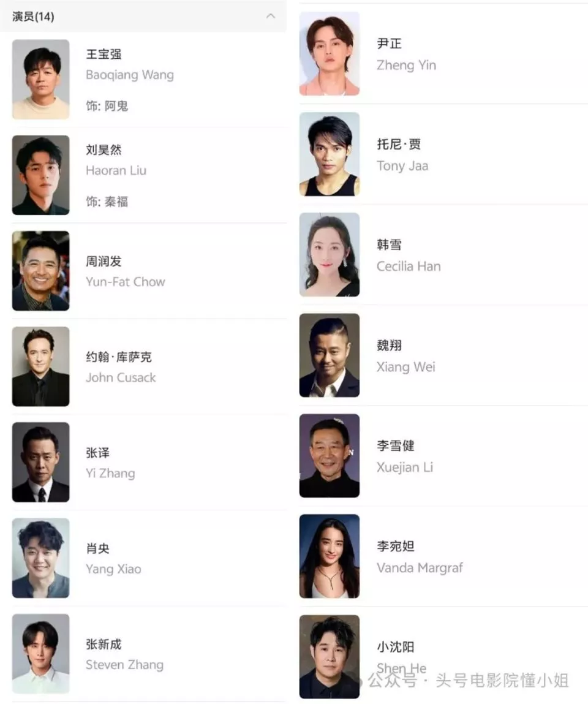
Task: Select 刘昊然 Haoran Liu's headshot
Action: pyautogui.click(x=41, y=175)
